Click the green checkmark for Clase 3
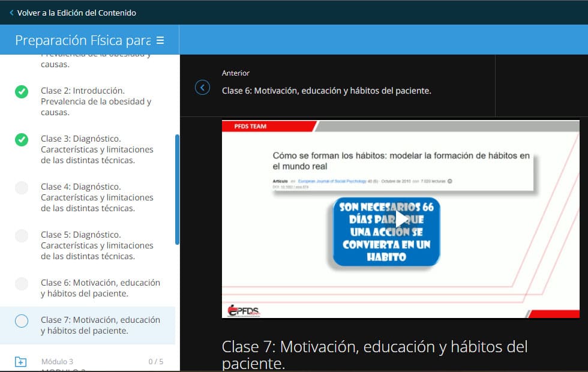The width and height of the screenshot is (588, 372). point(22,140)
